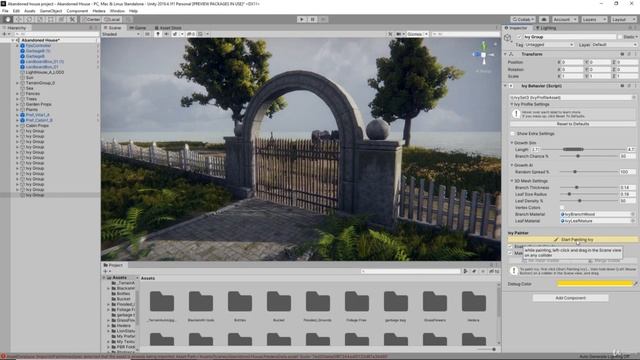Click the Step frame button
This screenshot has height=360, width=640.
(x=323, y=19)
